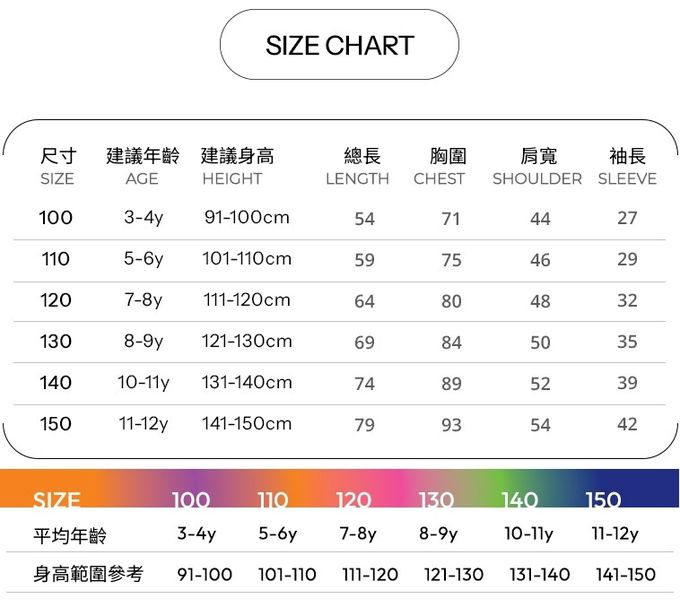This screenshot has width=680, height=607.
Task: Select the 平均年齡 row label
Action: (x=69, y=535)
